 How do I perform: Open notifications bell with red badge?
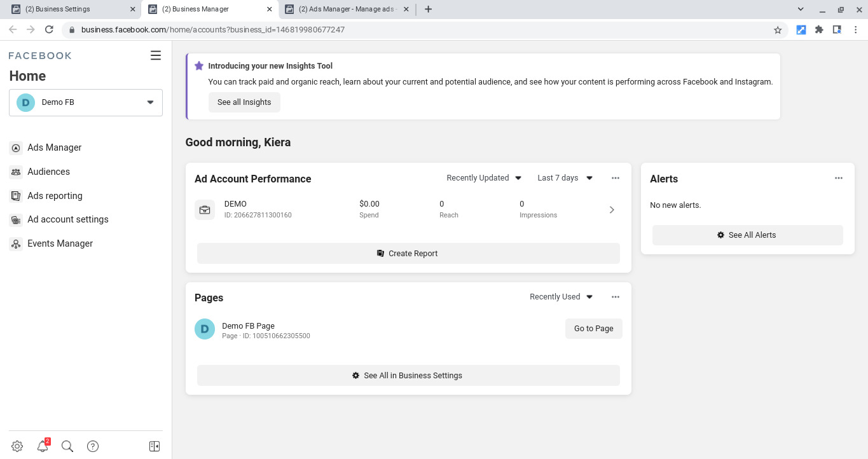(43, 446)
